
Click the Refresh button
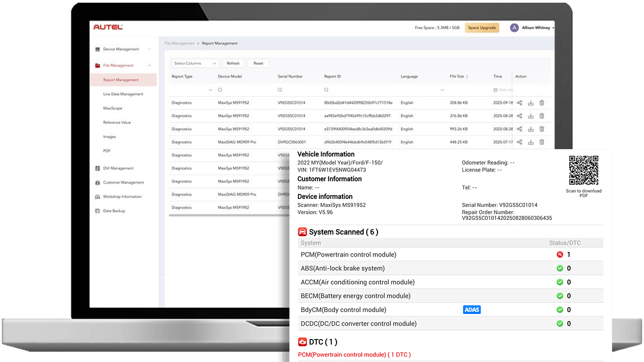233,63
